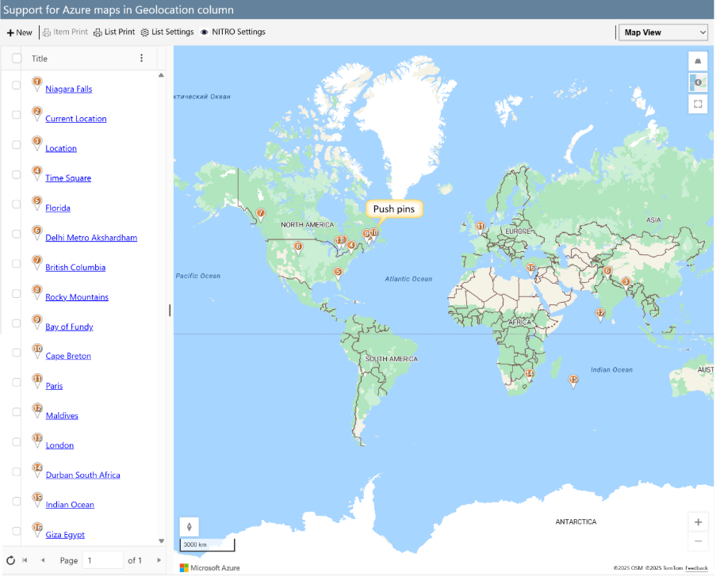The image size is (716, 588).
Task: Open List Settings
Action: (167, 32)
